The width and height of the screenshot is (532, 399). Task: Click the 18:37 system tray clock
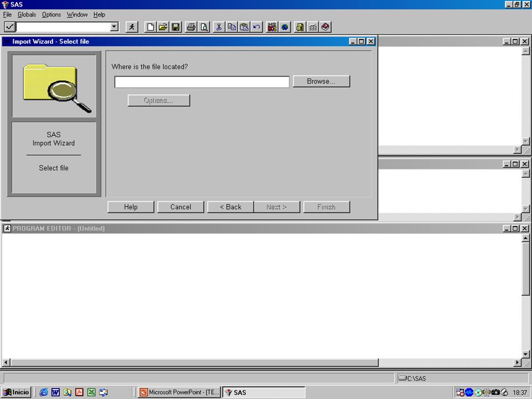(x=519, y=392)
